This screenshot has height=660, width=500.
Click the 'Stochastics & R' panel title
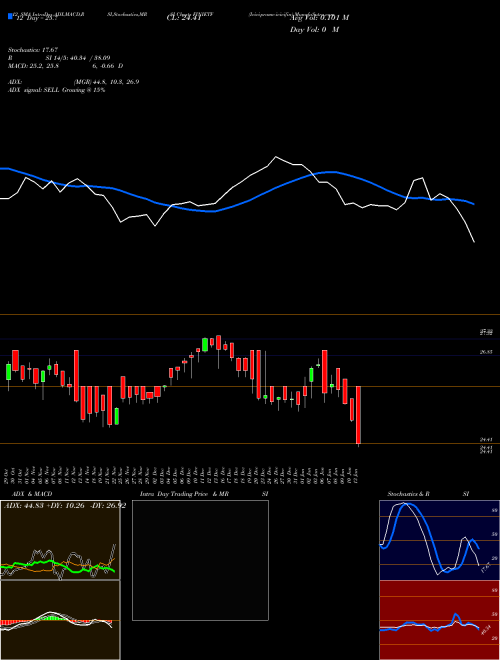click(x=408, y=494)
